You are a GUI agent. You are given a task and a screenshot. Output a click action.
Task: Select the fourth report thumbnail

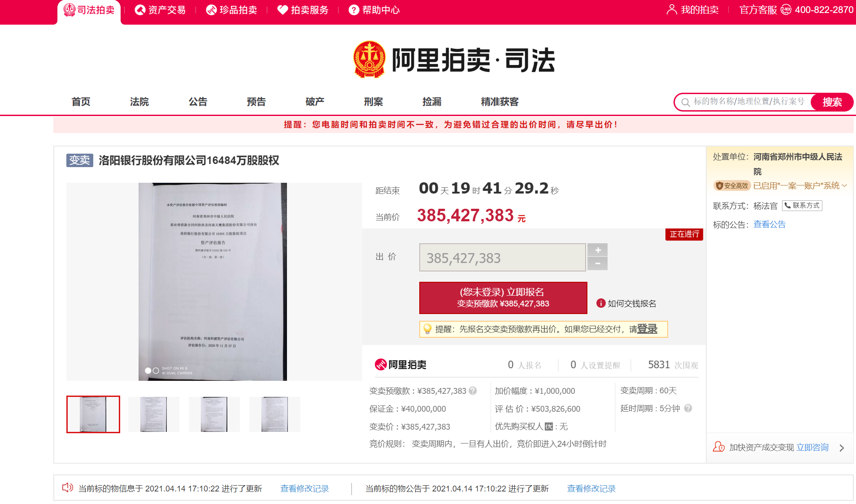tap(275, 414)
